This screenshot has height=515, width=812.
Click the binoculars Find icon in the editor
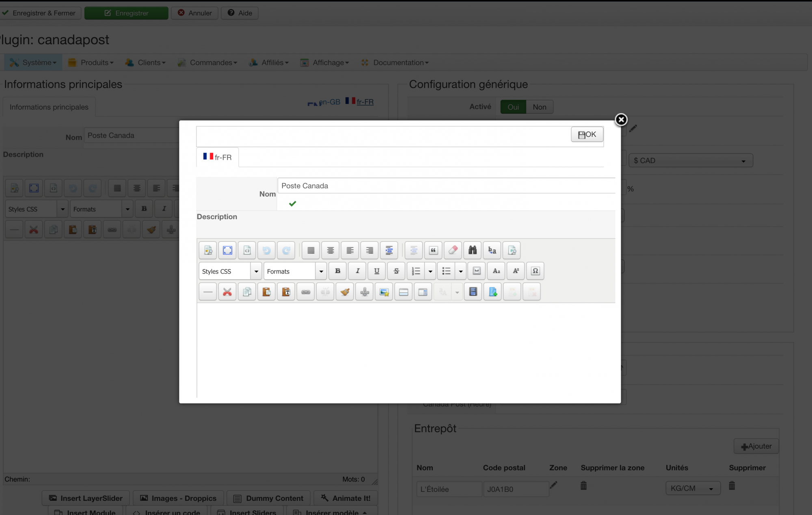click(x=472, y=250)
